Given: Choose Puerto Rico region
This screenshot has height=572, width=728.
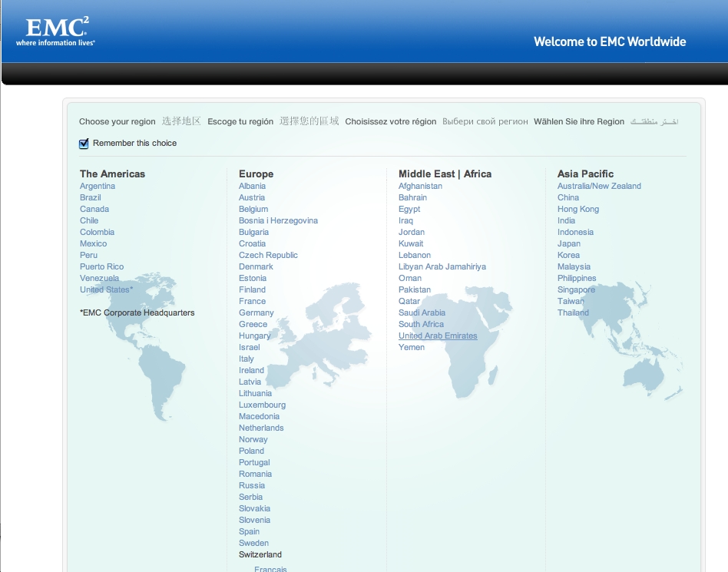Looking at the screenshot, I should tap(101, 267).
